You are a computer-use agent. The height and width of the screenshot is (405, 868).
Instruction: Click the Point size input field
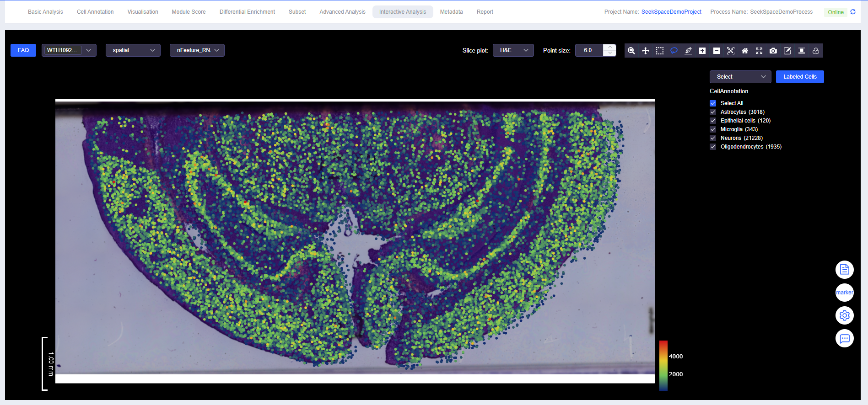tap(589, 50)
